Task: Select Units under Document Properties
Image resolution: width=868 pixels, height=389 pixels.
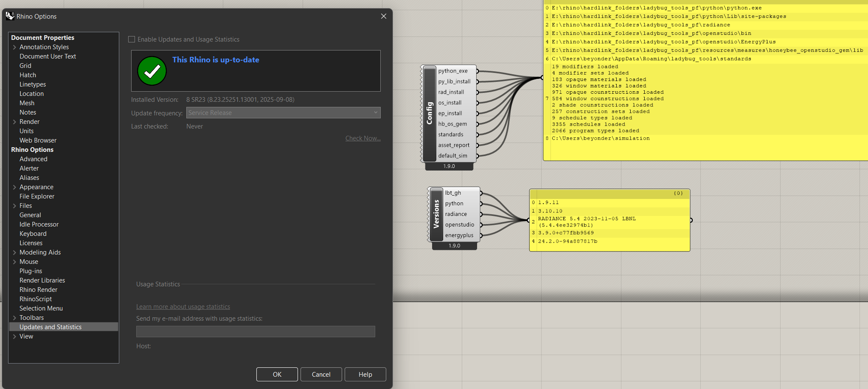Action: [x=26, y=131]
